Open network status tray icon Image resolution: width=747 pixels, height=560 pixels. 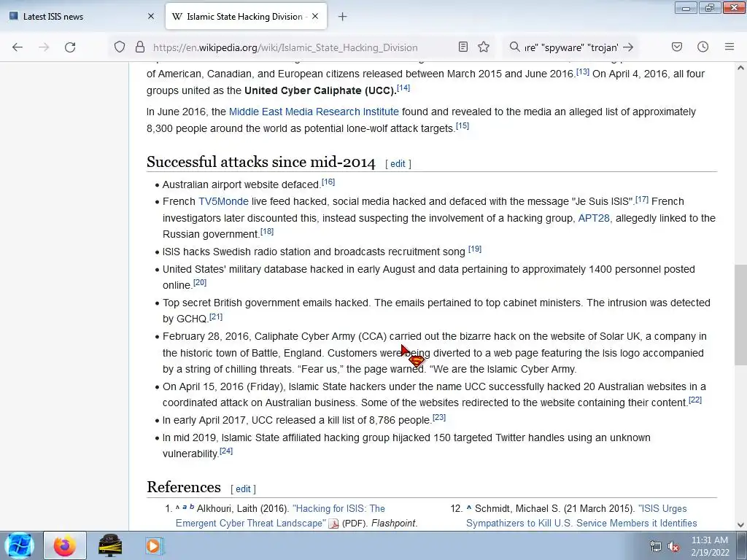tap(656, 547)
